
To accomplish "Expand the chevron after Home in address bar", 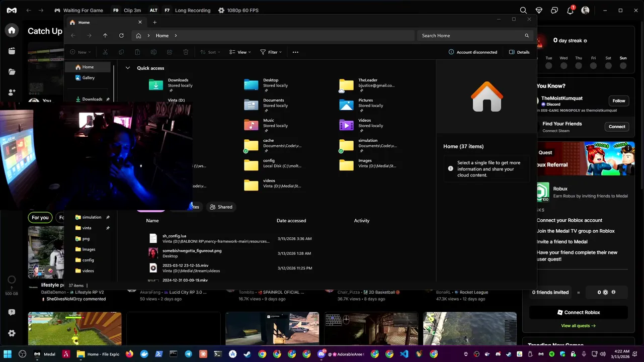I will pos(176,36).
